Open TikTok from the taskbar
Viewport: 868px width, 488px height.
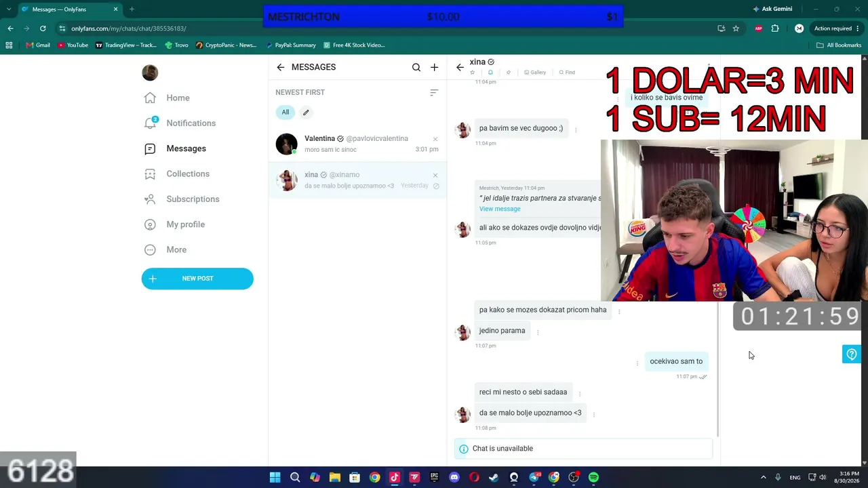point(394,477)
